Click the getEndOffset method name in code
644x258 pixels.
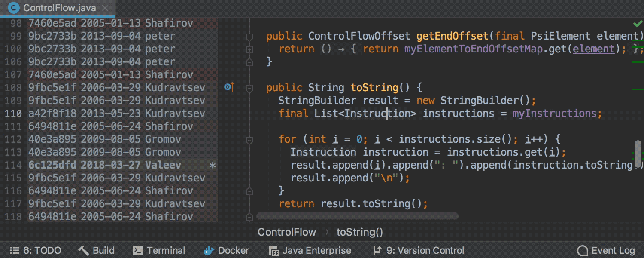(453, 36)
